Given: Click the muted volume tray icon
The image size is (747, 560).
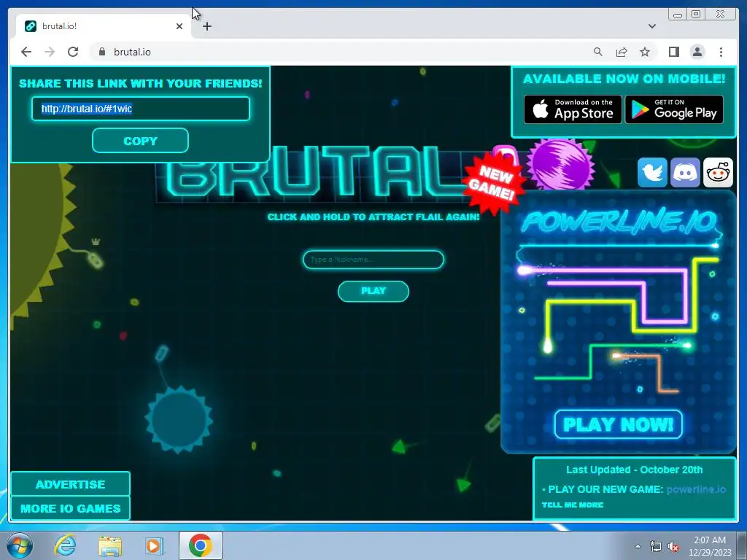Looking at the screenshot, I should (x=673, y=546).
